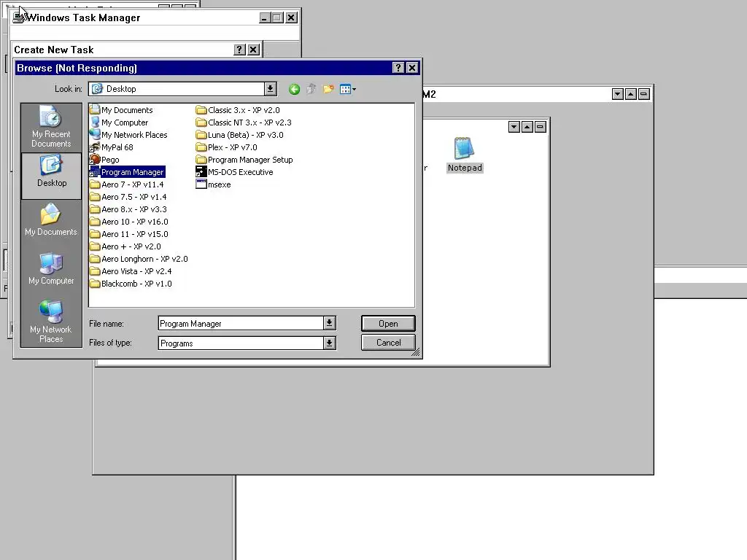
Task: Select Classic NT 3.x - XP v2.3 folder
Action: pyautogui.click(x=244, y=122)
